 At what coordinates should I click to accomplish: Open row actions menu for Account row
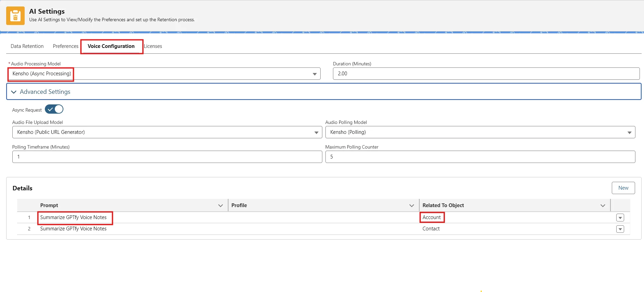pyautogui.click(x=620, y=218)
